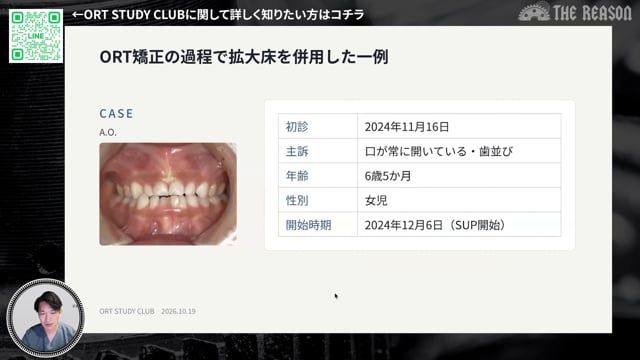Click the age value 6歳5か月
Screen dimensions: 640x360
point(388,176)
